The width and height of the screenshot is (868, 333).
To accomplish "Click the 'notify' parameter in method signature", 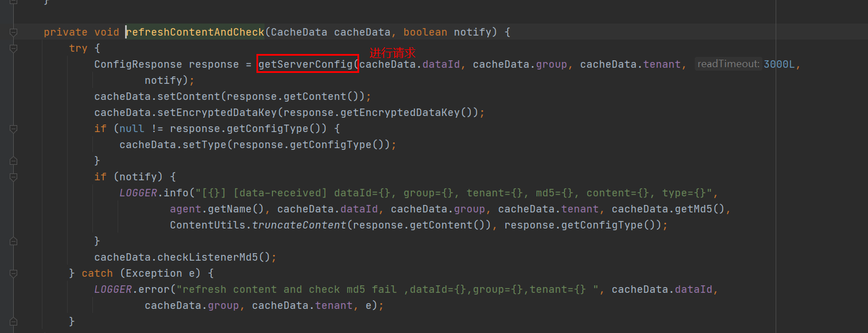I will click(472, 32).
